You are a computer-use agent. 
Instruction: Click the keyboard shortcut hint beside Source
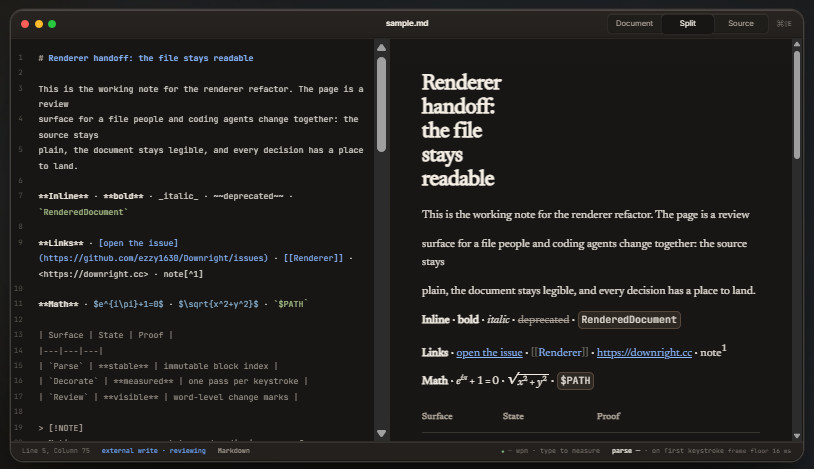(784, 23)
